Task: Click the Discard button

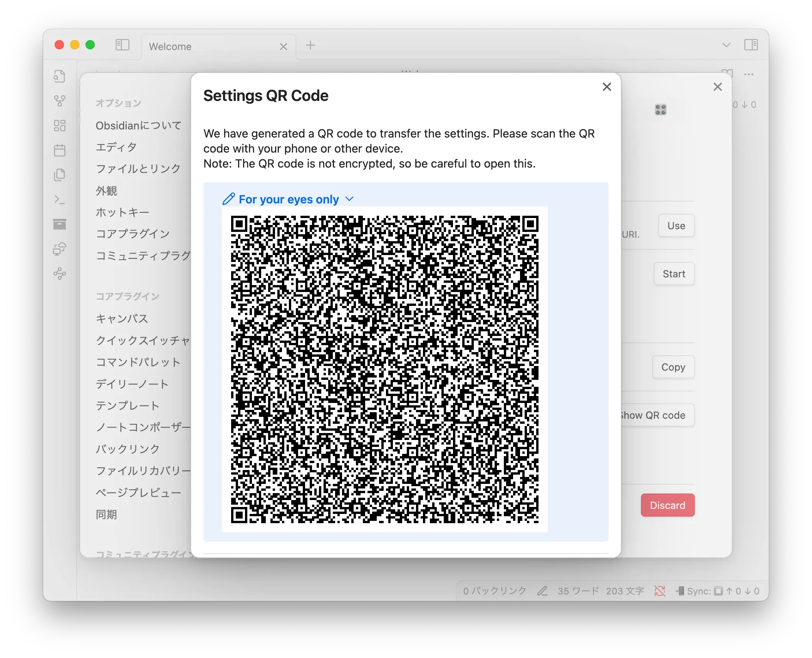Action: (x=668, y=505)
